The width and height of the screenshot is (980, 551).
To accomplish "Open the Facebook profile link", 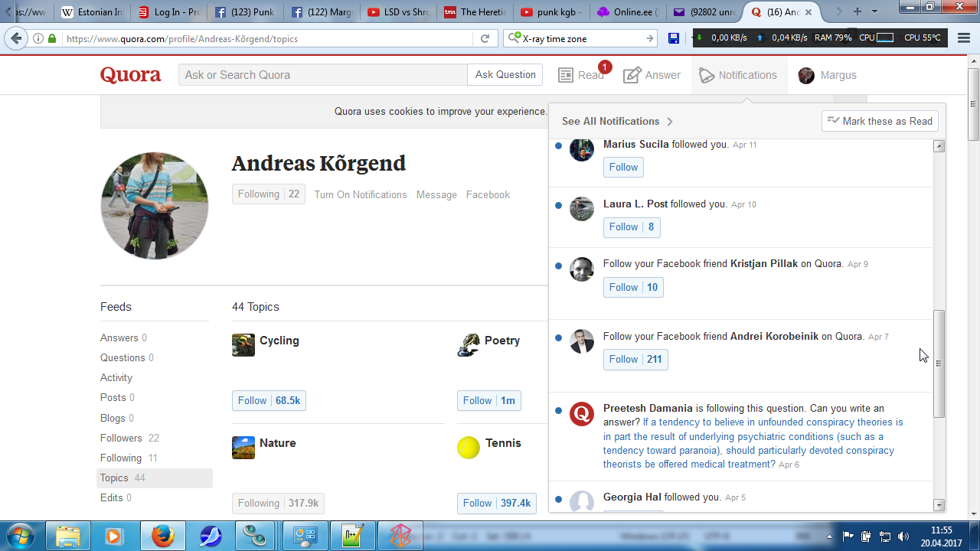I will [x=488, y=195].
